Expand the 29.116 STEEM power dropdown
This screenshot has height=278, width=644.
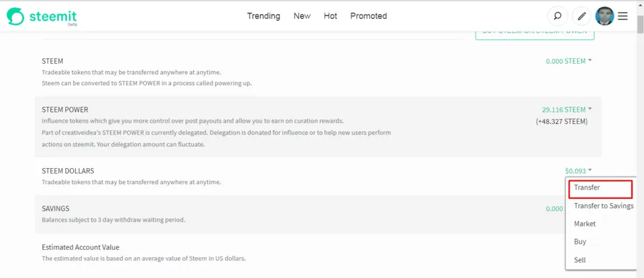click(x=567, y=109)
